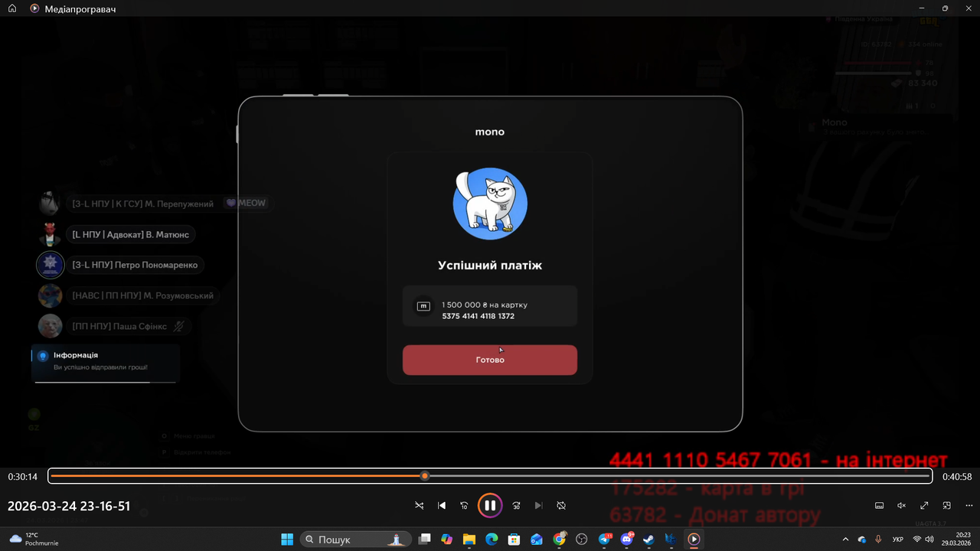
Task: Unmute the media player volume
Action: (x=902, y=506)
